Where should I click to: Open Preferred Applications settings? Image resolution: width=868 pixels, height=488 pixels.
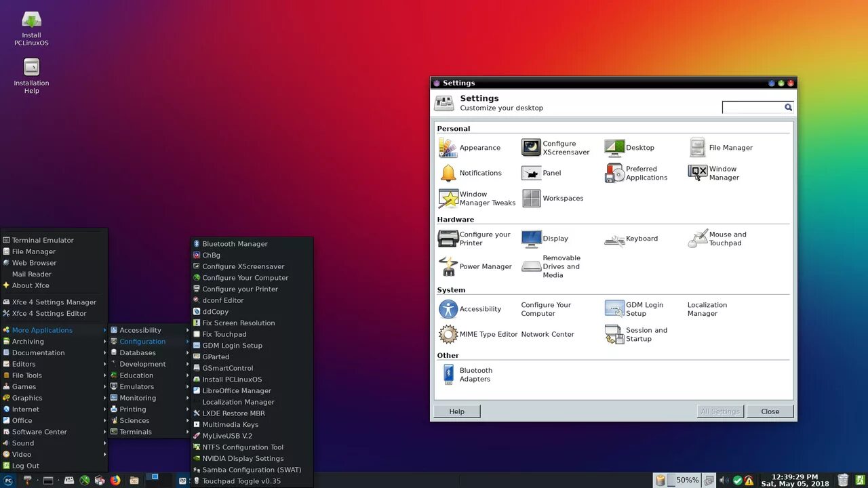[636, 173]
